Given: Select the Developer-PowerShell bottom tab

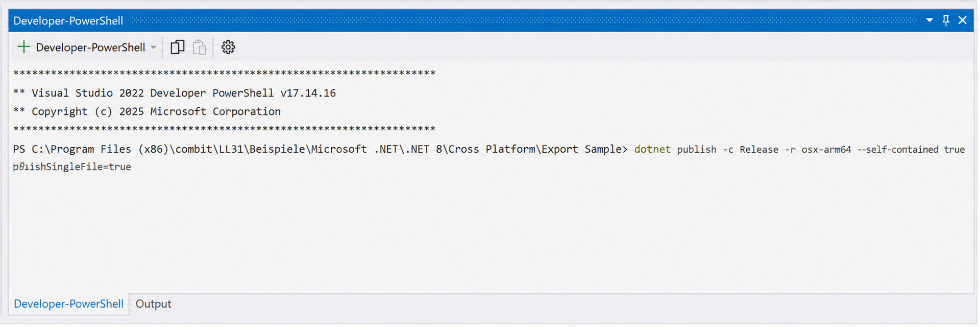Looking at the screenshot, I should (68, 304).
